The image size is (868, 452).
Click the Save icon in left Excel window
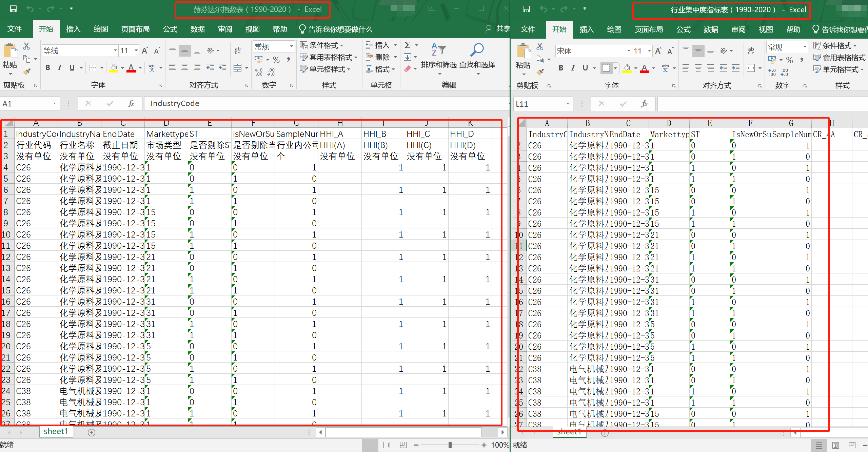[x=13, y=8]
